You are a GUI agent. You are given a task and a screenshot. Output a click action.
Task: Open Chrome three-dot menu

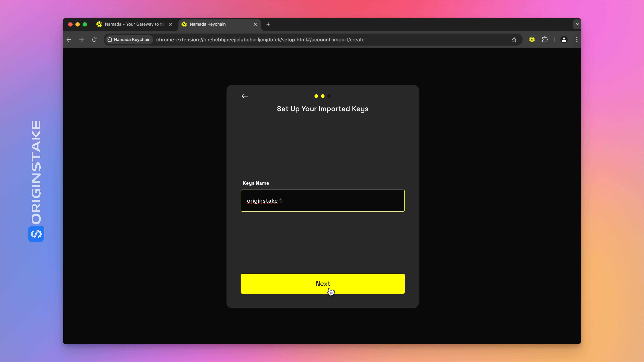point(577,39)
